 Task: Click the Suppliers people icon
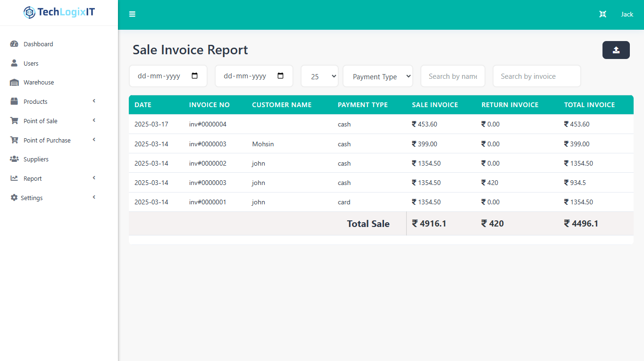pos(14,160)
